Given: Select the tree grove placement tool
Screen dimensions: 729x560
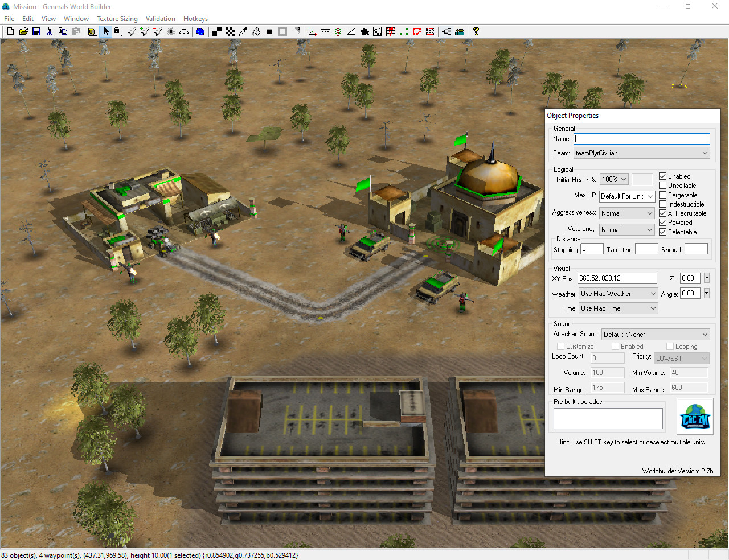Looking at the screenshot, I should (338, 32).
